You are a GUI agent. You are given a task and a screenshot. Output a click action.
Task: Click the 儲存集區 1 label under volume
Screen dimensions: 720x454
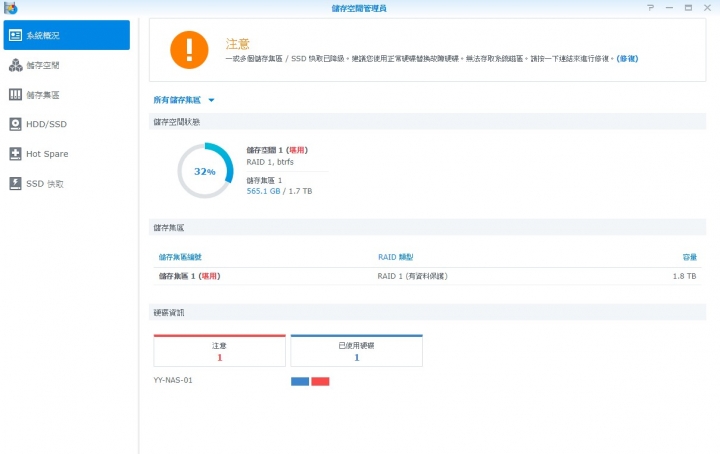click(x=264, y=180)
